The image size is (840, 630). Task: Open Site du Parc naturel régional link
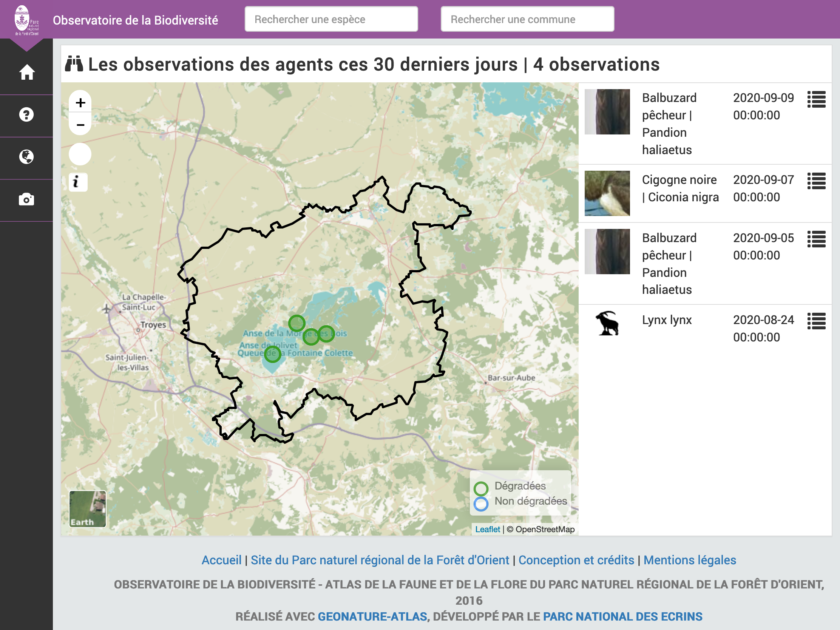pyautogui.click(x=380, y=560)
